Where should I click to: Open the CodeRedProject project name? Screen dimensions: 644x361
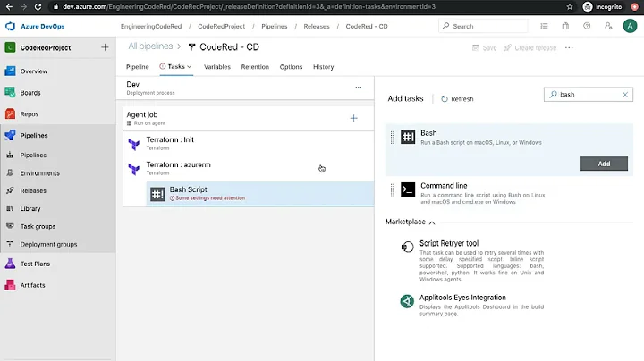[x=46, y=47]
